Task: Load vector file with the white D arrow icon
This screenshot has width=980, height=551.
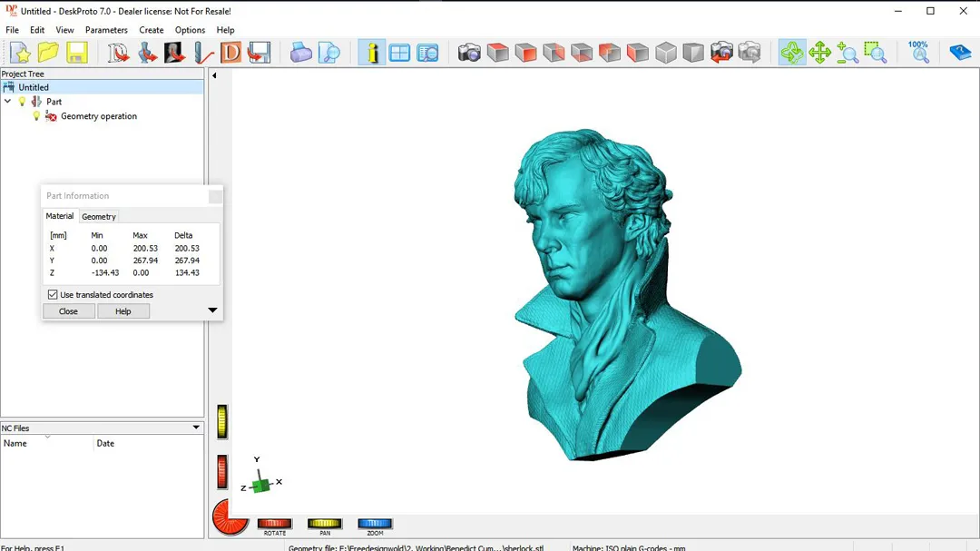Action: 117,53
